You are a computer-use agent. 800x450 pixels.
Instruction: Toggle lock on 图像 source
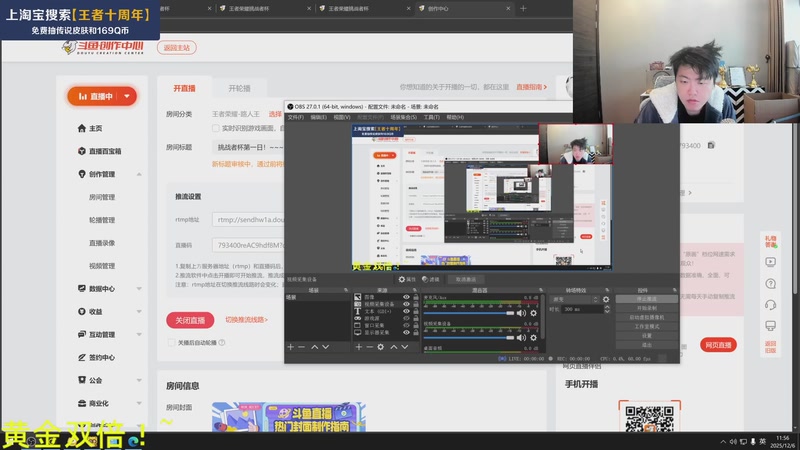(x=416, y=297)
